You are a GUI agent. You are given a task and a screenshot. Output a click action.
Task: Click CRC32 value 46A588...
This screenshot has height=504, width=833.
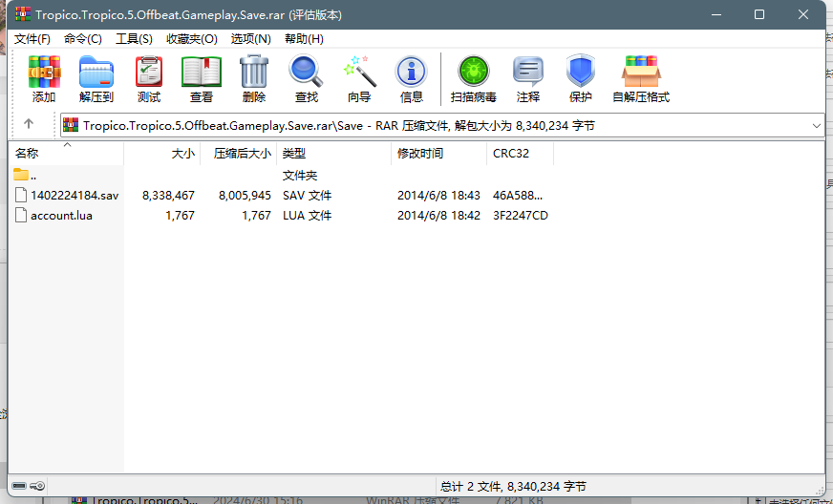coord(518,196)
